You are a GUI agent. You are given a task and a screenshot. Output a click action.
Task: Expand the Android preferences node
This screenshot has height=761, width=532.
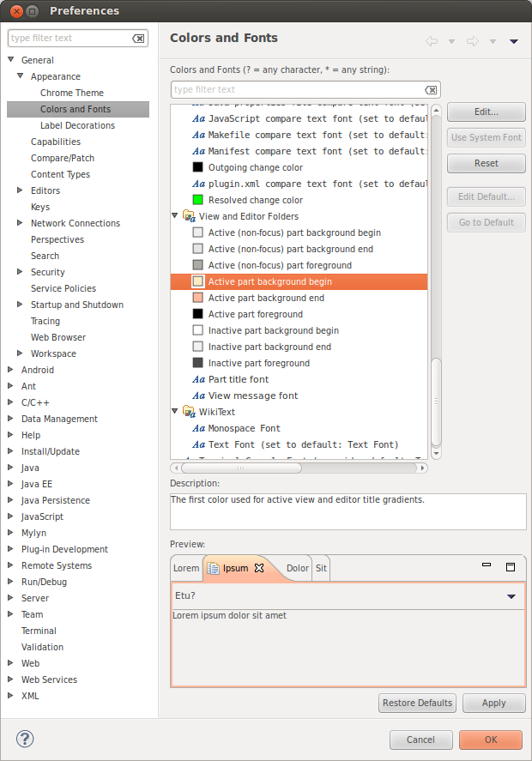tap(10, 369)
